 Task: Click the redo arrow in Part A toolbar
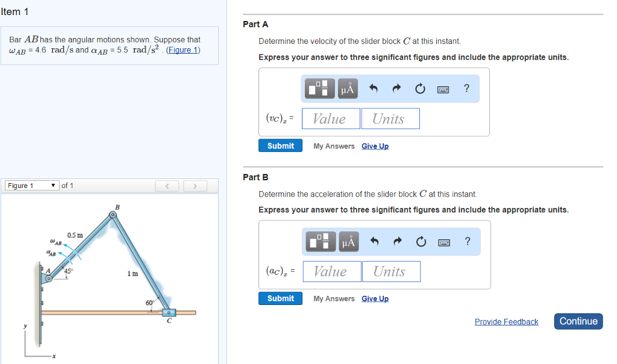pos(396,88)
